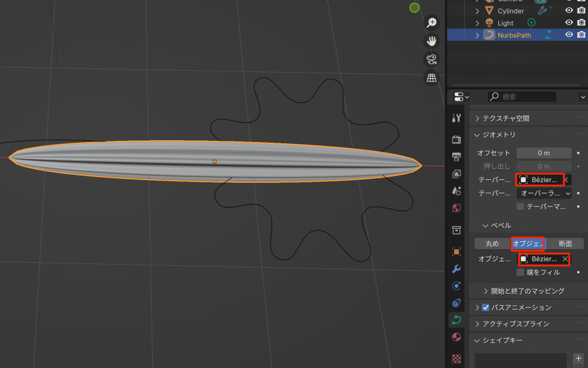Expand the 開始と終了のマッピング section
The height and width of the screenshot is (368, 588).
click(x=486, y=291)
